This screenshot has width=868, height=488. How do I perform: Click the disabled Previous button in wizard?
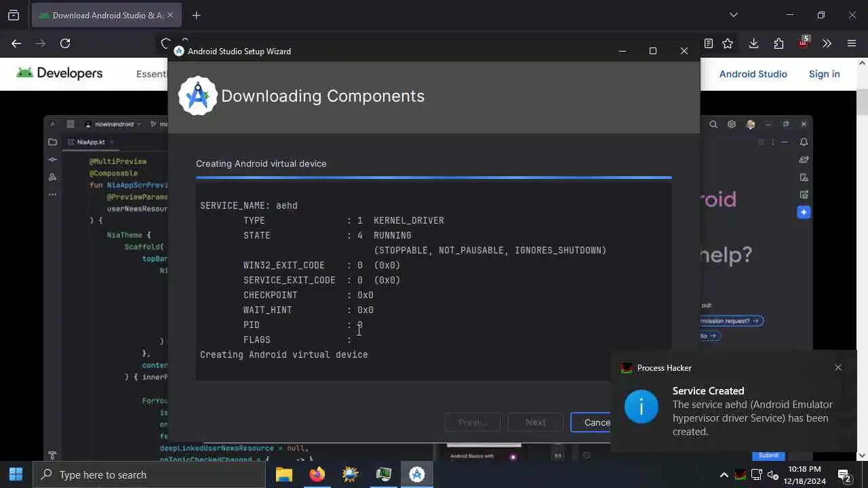click(x=472, y=422)
